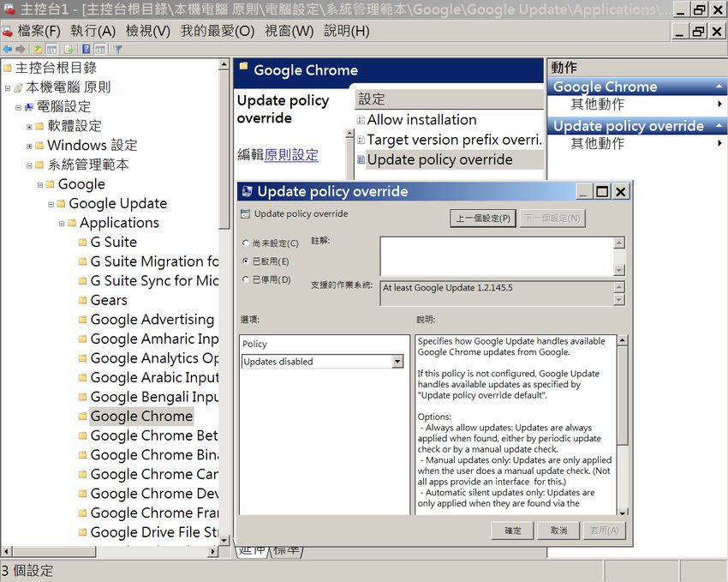
Task: Click the 設定 column header
Action: [450, 99]
